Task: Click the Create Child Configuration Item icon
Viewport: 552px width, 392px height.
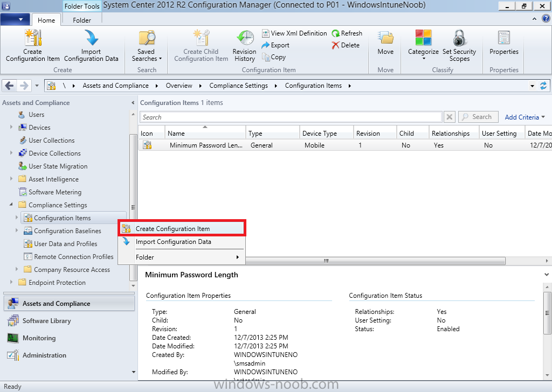Action: point(202,38)
